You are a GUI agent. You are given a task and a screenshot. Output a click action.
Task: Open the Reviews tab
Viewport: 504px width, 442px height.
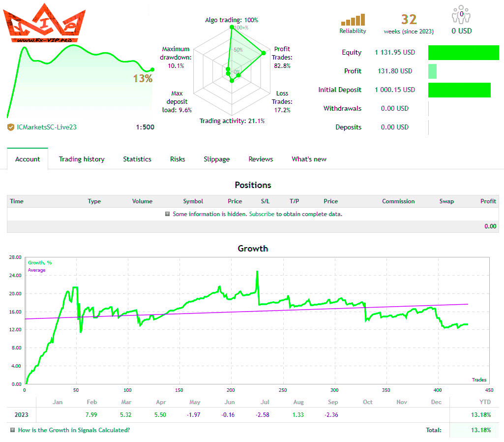coord(261,159)
